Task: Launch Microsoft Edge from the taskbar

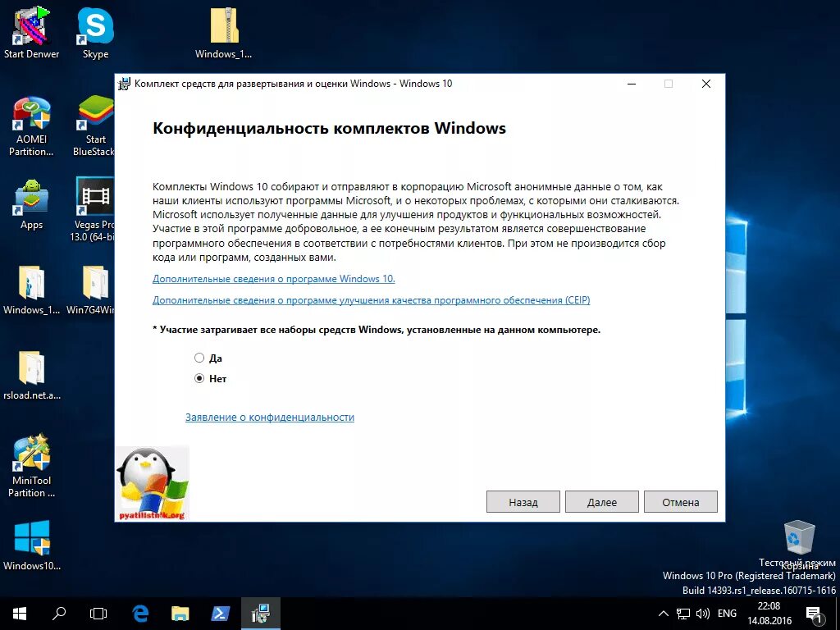Action: [x=140, y=614]
